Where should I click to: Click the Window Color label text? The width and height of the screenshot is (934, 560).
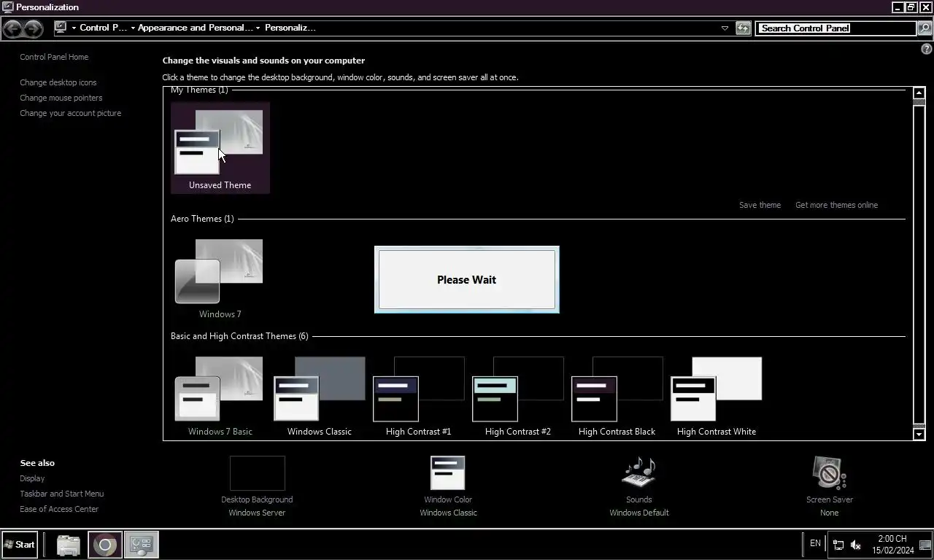[448, 499]
